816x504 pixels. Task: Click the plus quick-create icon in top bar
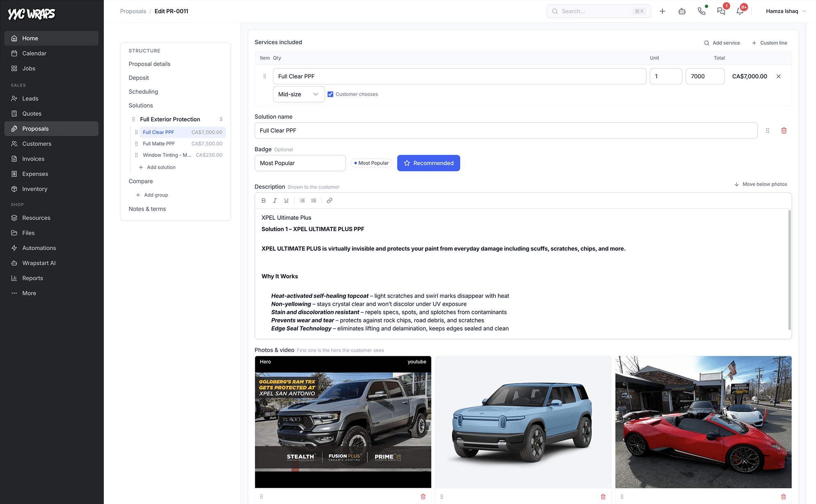point(662,11)
